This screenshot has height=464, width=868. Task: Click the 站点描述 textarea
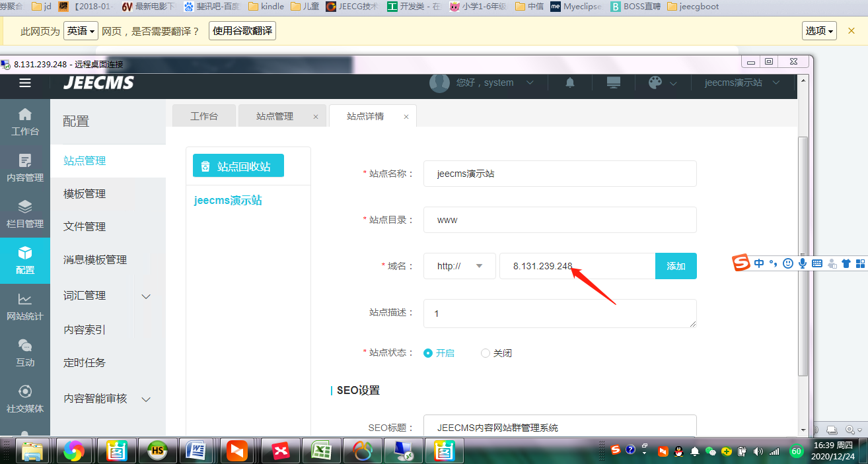pyautogui.click(x=560, y=314)
